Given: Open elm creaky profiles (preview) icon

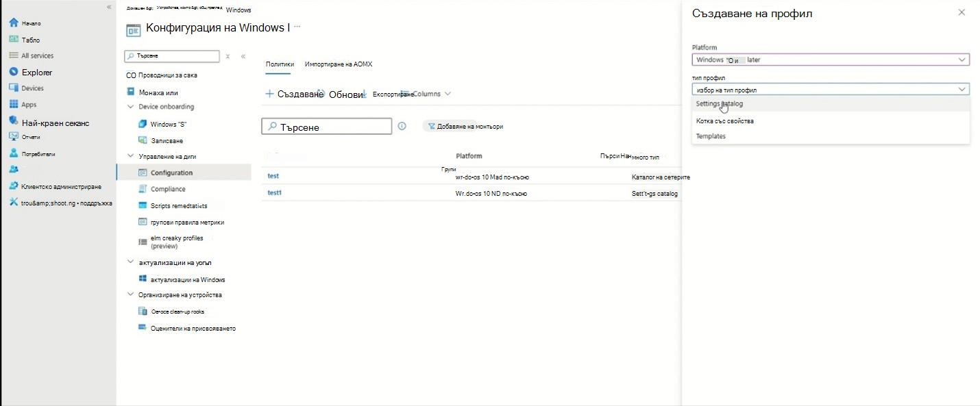Looking at the screenshot, I should [x=143, y=241].
